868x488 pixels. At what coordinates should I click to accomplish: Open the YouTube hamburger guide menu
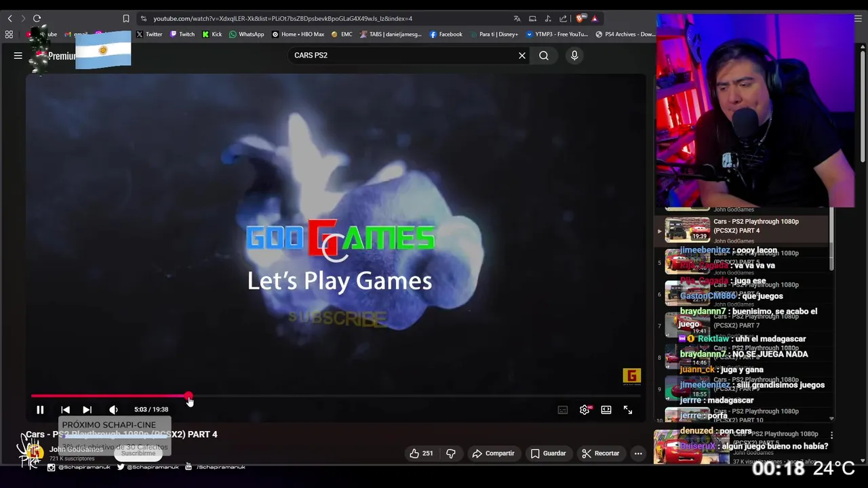tap(18, 56)
